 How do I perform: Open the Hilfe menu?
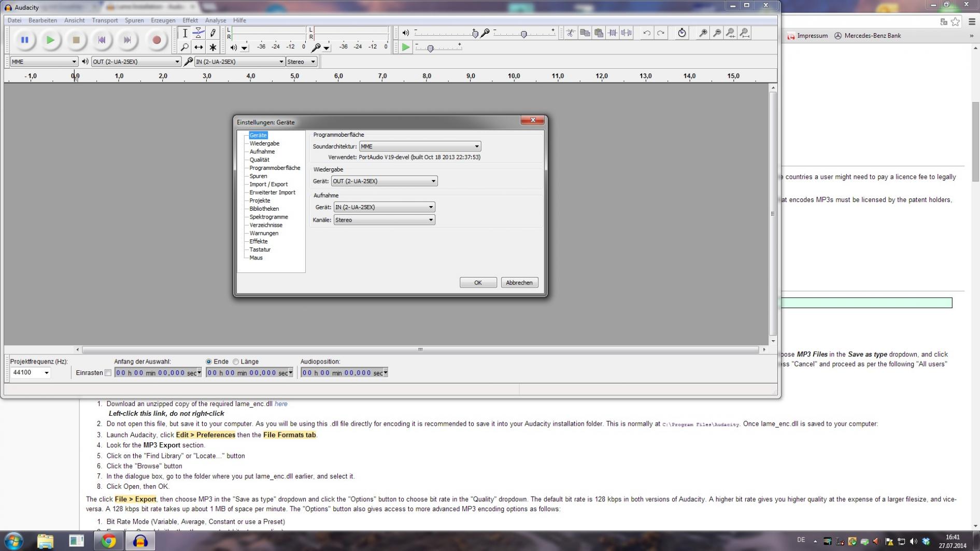(239, 20)
